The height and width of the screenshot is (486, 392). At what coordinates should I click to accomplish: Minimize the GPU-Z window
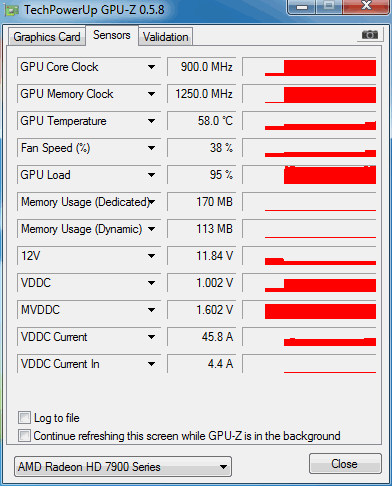point(302,7)
